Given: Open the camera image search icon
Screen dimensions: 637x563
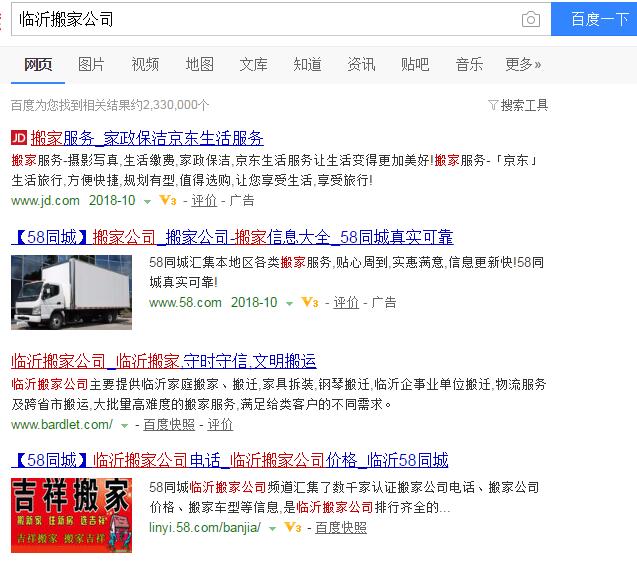Looking at the screenshot, I should coord(531,19).
